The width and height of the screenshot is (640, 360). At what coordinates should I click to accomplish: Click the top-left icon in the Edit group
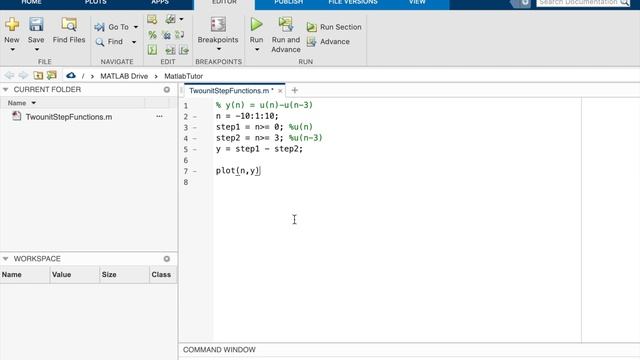[x=152, y=20]
